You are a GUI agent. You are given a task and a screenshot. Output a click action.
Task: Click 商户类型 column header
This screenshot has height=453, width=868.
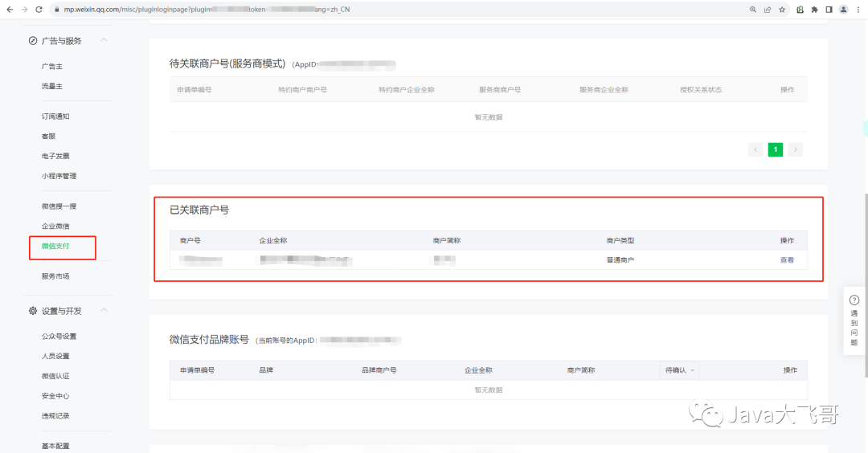pyautogui.click(x=620, y=241)
